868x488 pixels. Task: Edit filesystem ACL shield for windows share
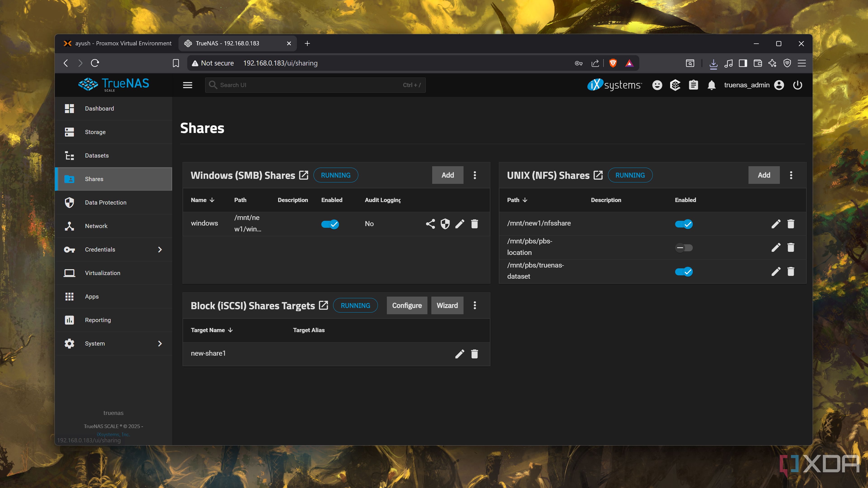click(x=445, y=224)
